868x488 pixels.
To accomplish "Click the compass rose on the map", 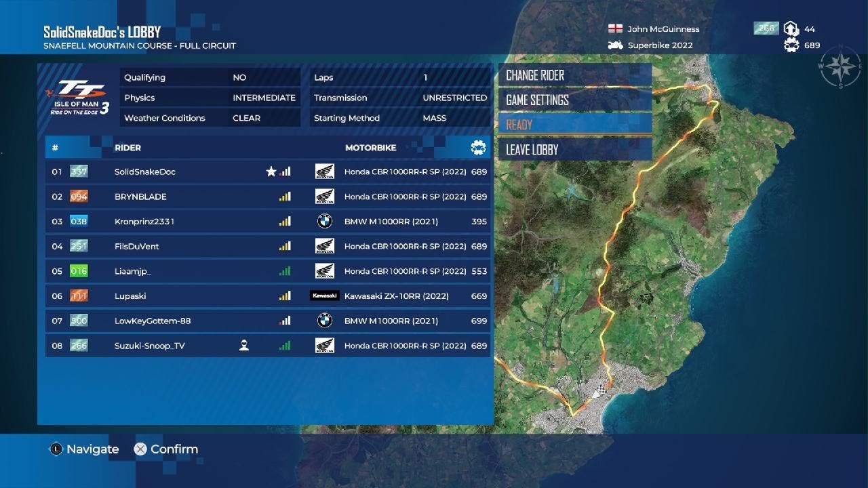I will (840, 66).
